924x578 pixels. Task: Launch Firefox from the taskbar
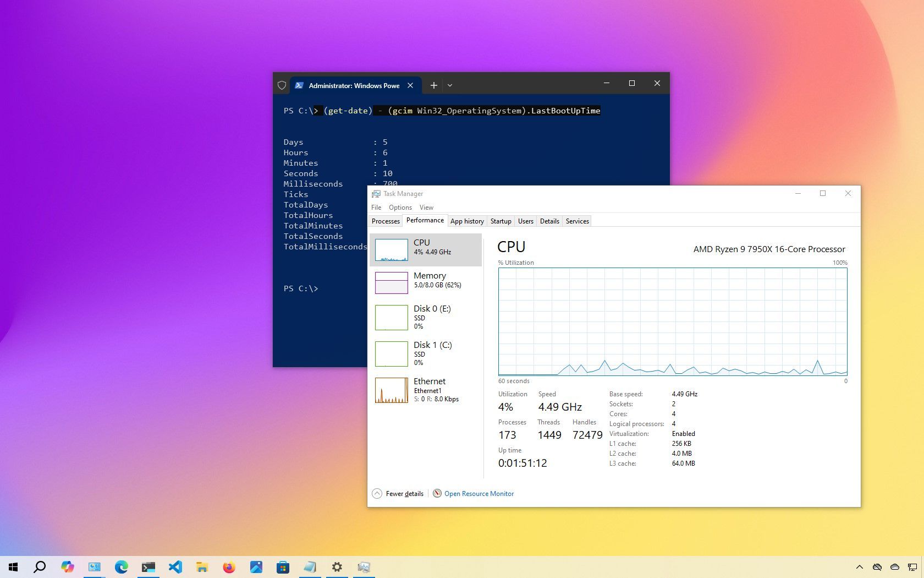pyautogui.click(x=229, y=567)
